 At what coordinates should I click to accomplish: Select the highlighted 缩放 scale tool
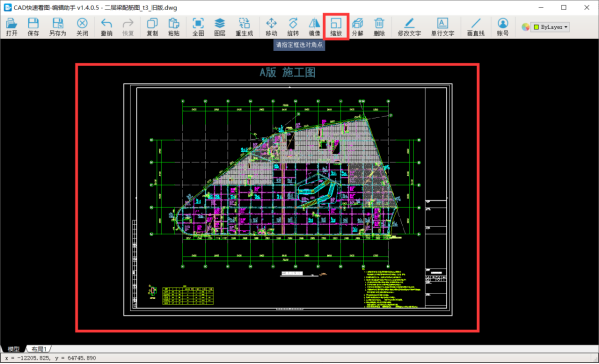point(336,27)
